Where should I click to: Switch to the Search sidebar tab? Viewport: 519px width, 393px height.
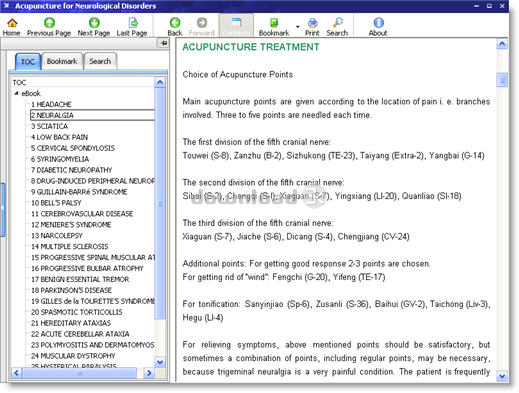tap(100, 61)
